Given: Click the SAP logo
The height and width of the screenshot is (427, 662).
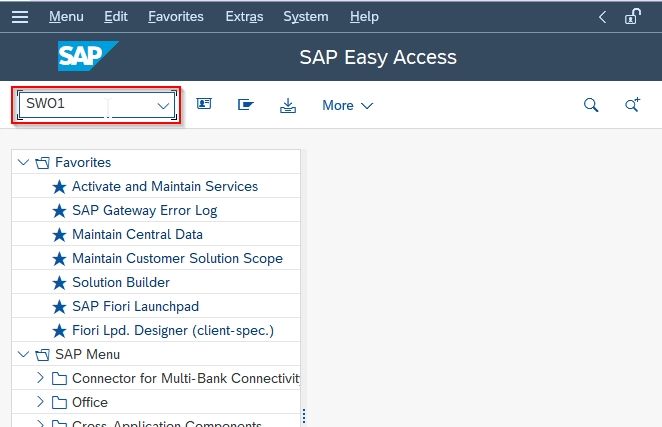Looking at the screenshot, I should (88, 56).
